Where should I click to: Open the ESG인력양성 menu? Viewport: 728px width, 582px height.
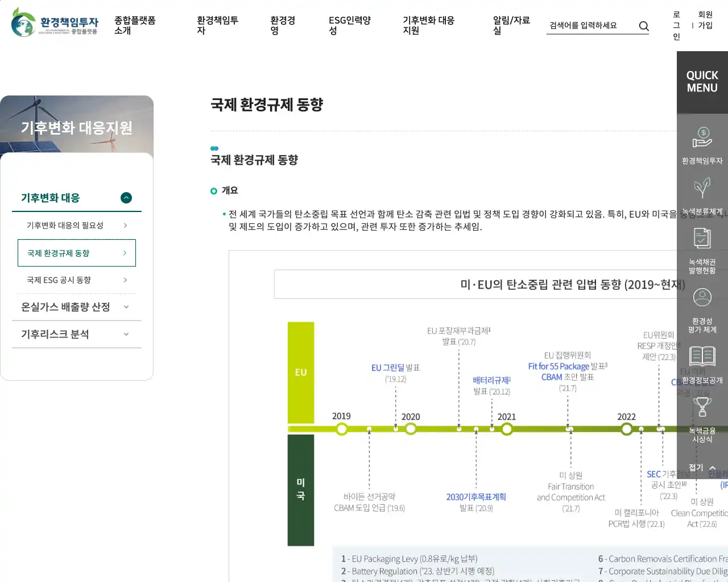pos(349,25)
